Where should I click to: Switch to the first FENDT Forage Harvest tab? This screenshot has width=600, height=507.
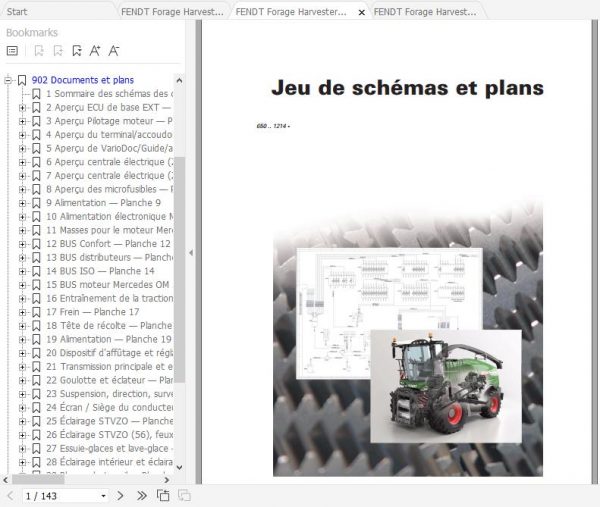pos(172,12)
